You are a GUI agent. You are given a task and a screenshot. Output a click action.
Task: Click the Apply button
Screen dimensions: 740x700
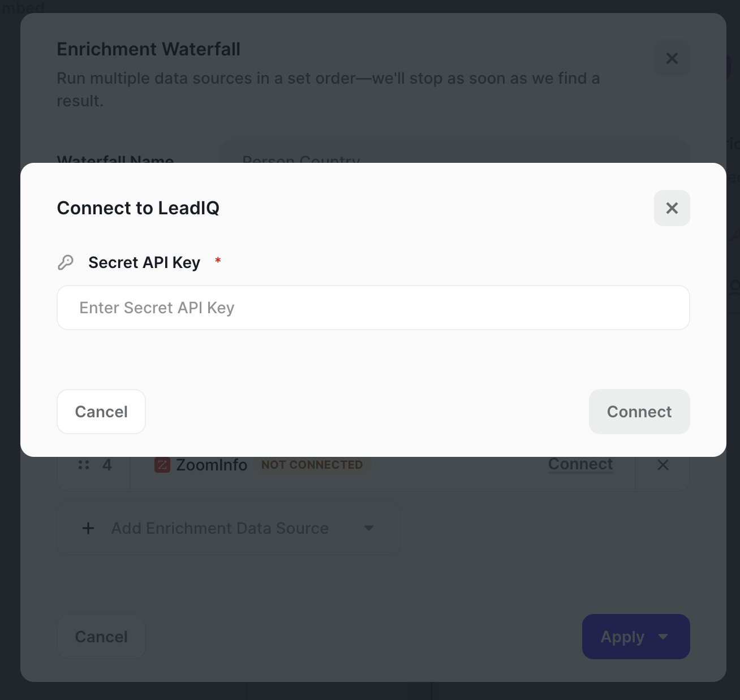622,637
